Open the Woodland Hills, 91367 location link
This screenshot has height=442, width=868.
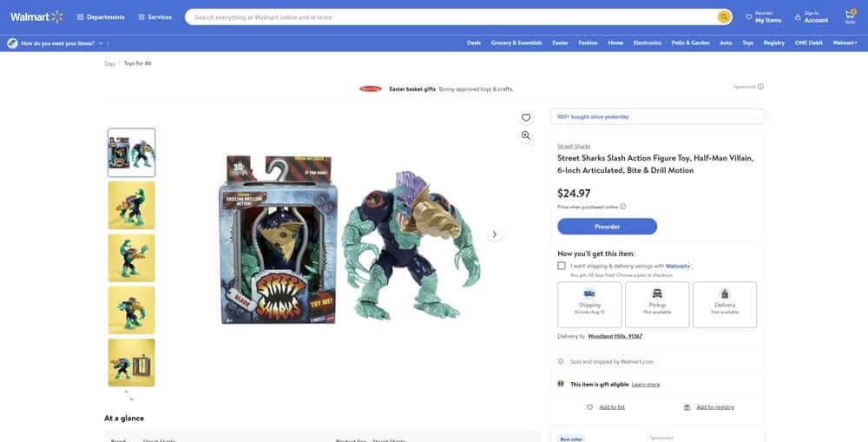pos(615,336)
